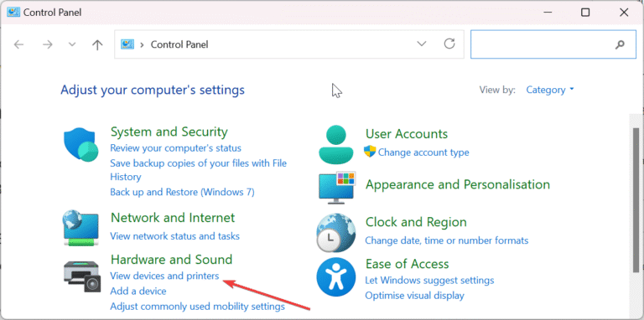Expand the address bar history dropdown
Screen dimensions: 644x320
click(422, 44)
